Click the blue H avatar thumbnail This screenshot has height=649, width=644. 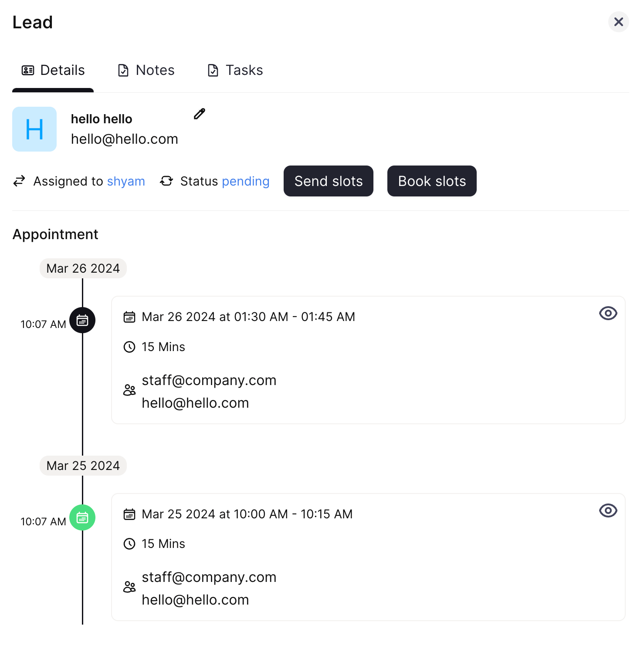coord(34,129)
